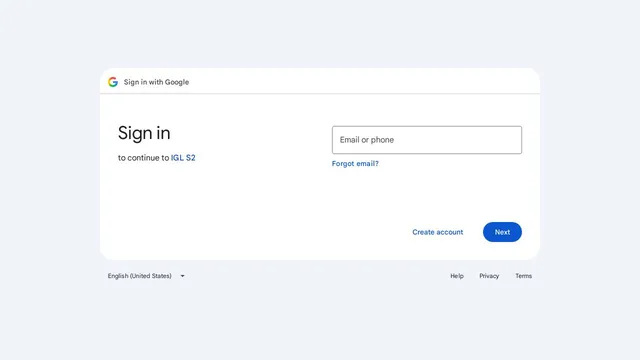Screen dimensions: 640x360
Task: Open the Help link in footer
Action: [457, 276]
